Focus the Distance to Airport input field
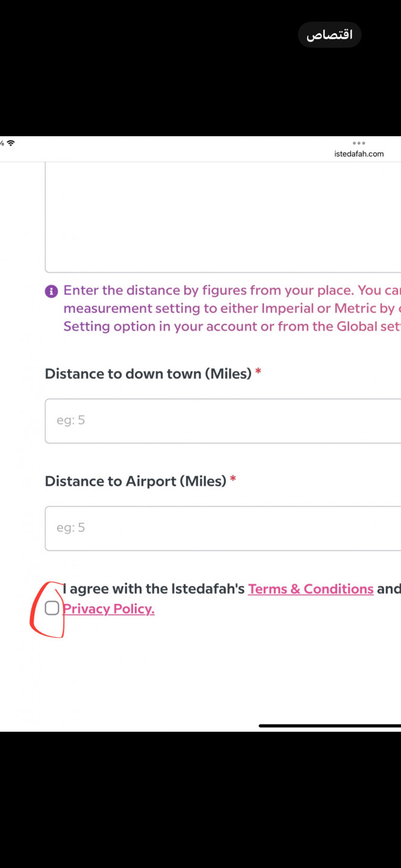The height and width of the screenshot is (868, 401). tap(223, 528)
